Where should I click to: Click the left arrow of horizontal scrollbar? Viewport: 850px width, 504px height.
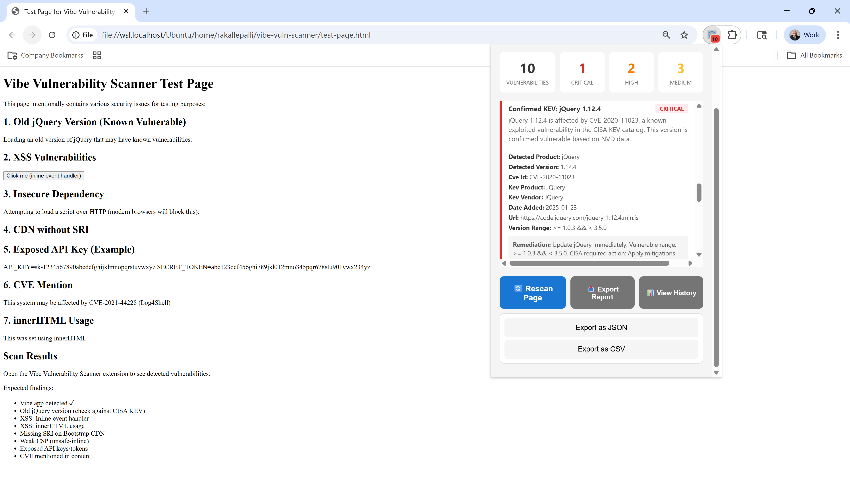(504, 263)
